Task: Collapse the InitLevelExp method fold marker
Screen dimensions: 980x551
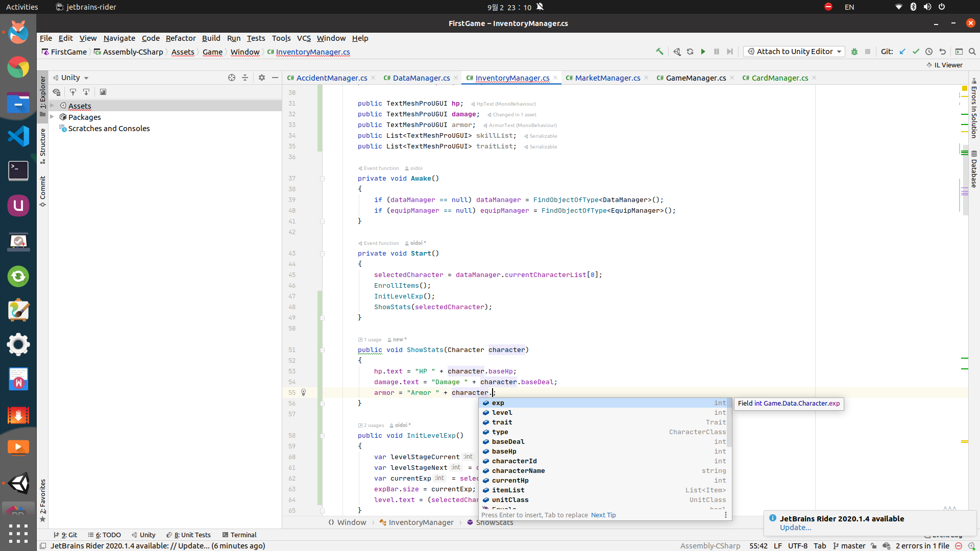Action: click(322, 436)
